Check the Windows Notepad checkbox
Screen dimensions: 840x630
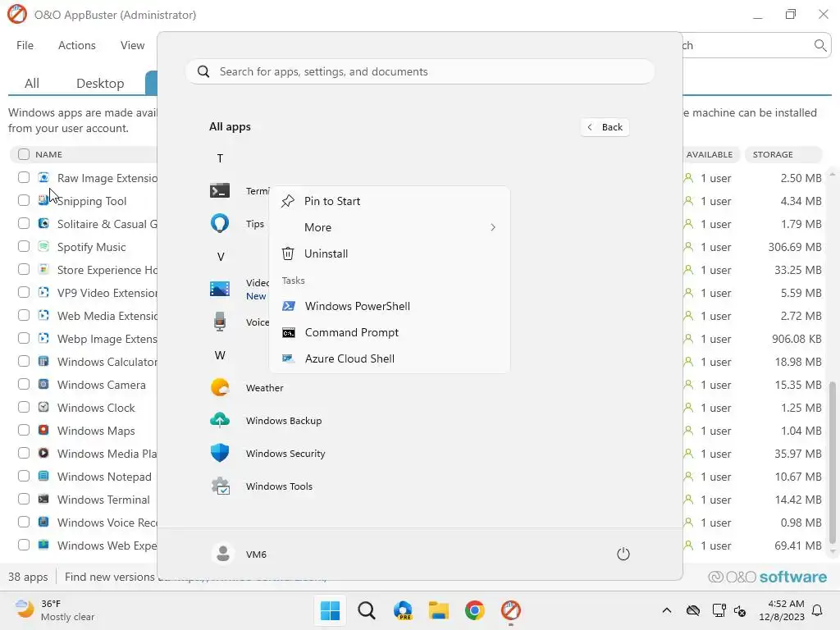tap(24, 477)
